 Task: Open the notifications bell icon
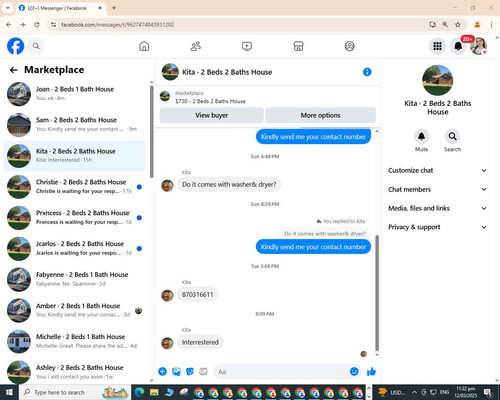click(x=458, y=46)
